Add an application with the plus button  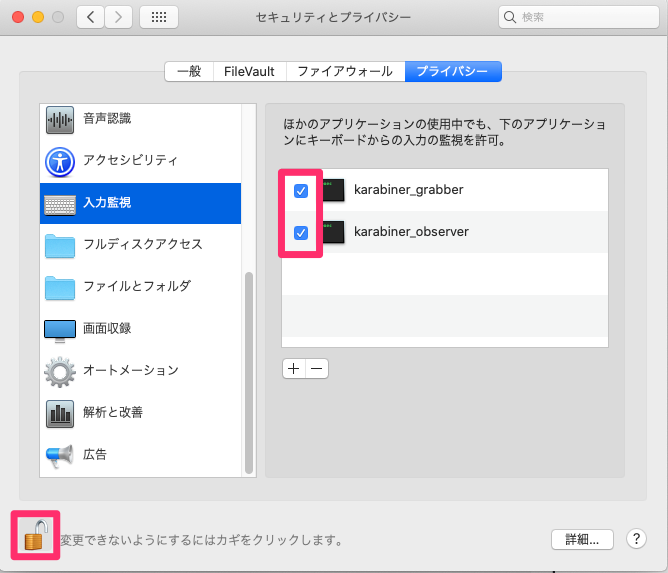[294, 369]
